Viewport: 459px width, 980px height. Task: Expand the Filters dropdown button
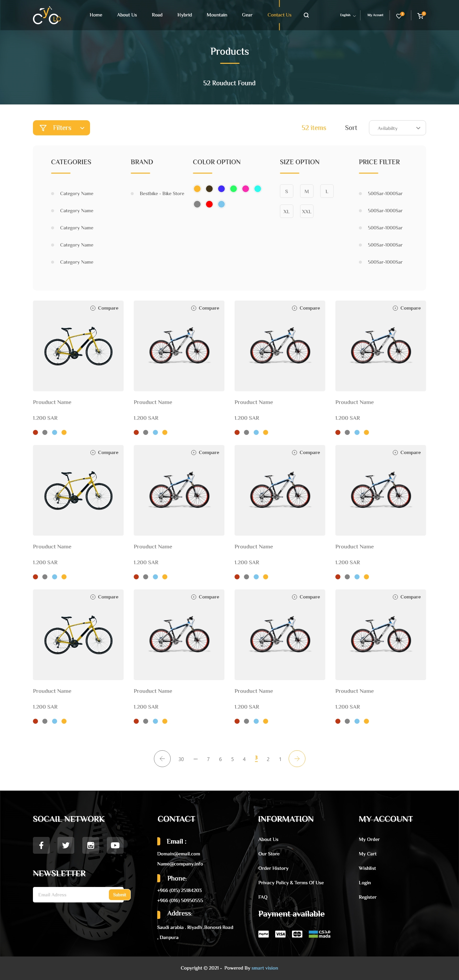61,128
